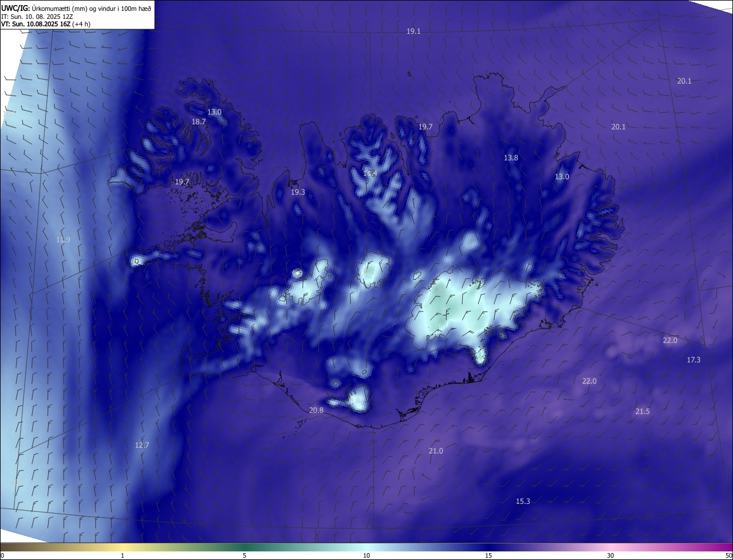Screen dimensions: 733x560
Task: Pick the 11.9 value label
Action: [63, 240]
